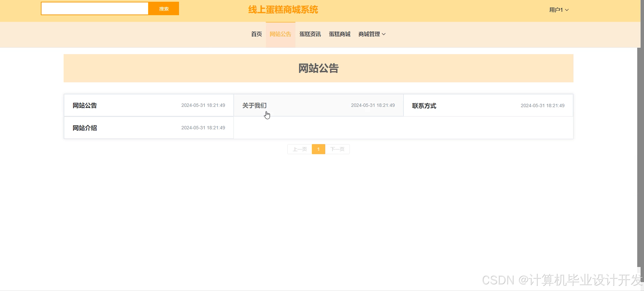Image resolution: width=644 pixels, height=291 pixels.
Task: Click the chevron next to 用户1
Action: [x=567, y=10]
